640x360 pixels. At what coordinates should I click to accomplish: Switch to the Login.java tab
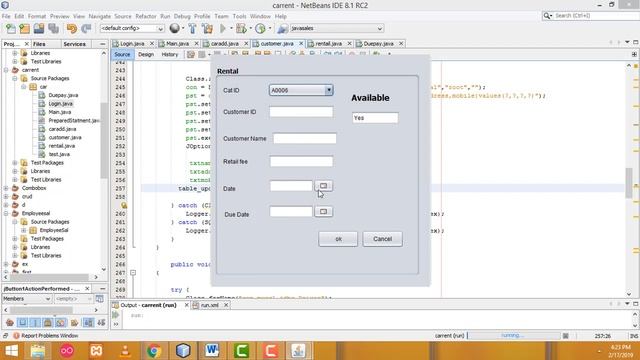[132, 43]
